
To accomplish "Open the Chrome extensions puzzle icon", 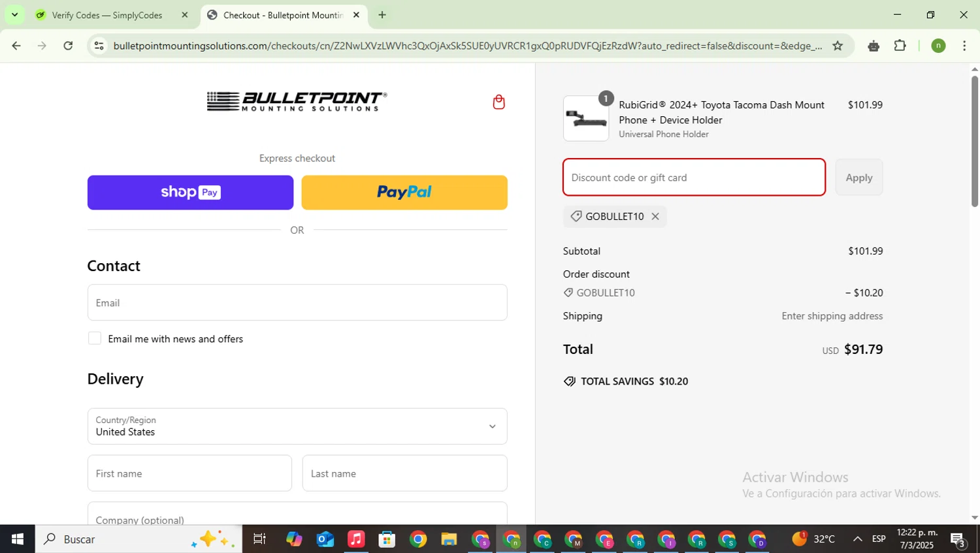I will click(x=900, y=46).
